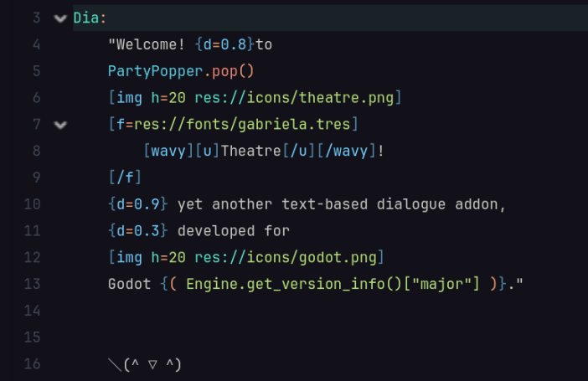The height and width of the screenshot is (381, 588).
Task: Click the word Theatre on line 8
Action: 250,151
